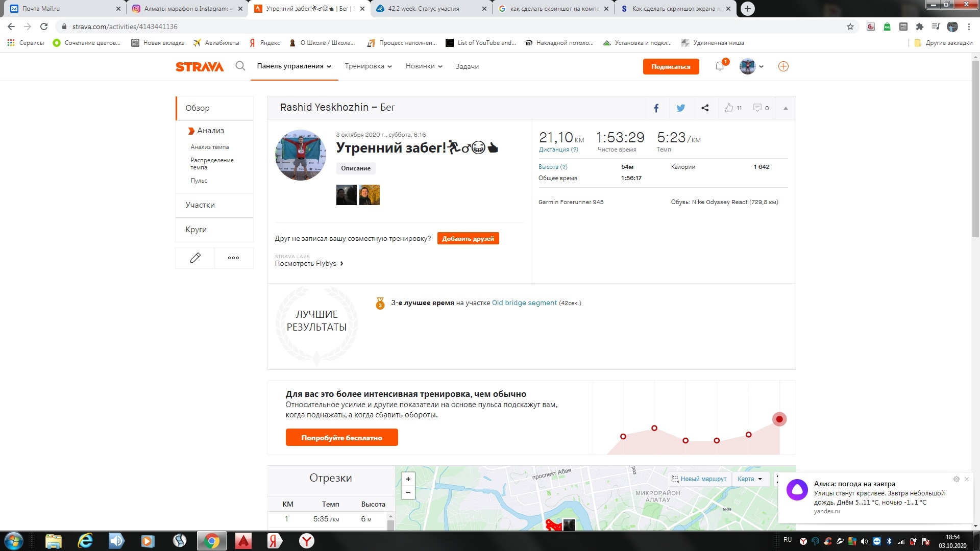The width and height of the screenshot is (980, 551).
Task: Share activity via Twitter icon
Action: (680, 108)
